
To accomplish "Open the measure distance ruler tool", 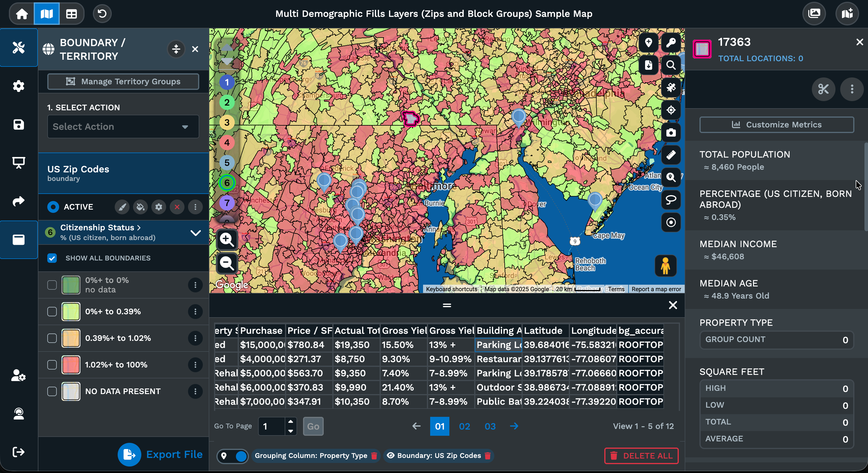I will tap(671, 155).
